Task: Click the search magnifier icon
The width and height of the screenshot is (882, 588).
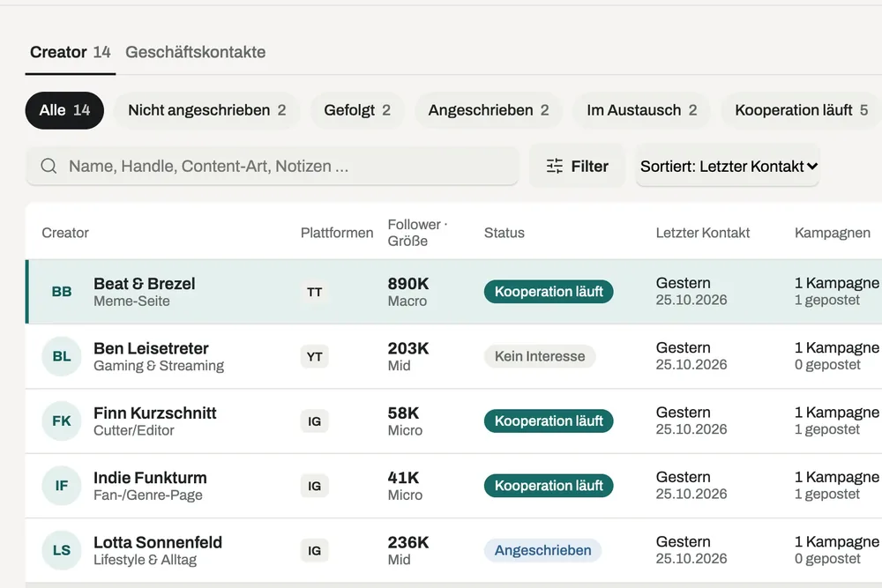Action: pyautogui.click(x=49, y=166)
